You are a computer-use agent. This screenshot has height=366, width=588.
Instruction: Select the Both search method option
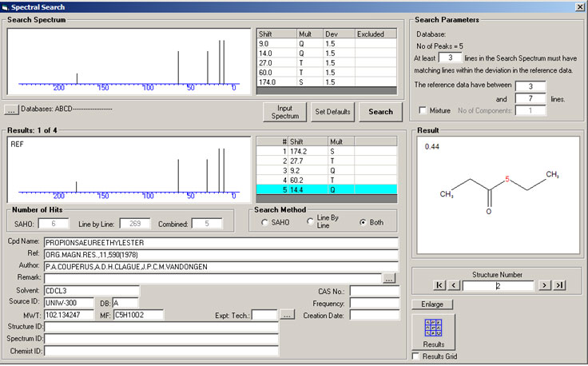[364, 222]
